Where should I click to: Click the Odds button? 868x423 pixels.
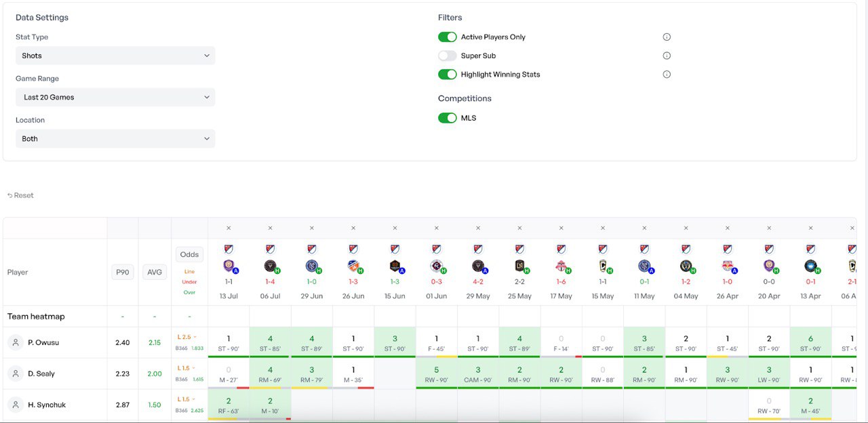pyautogui.click(x=190, y=254)
